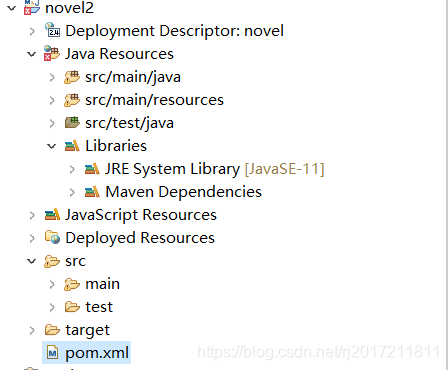
Task: Select the 'test' folder label
Action: (99, 307)
